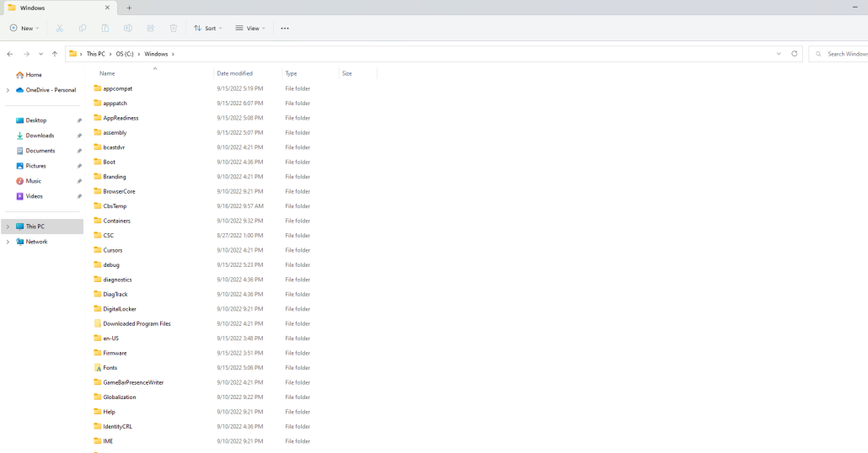Open Pictures quick access item

pos(31,166)
